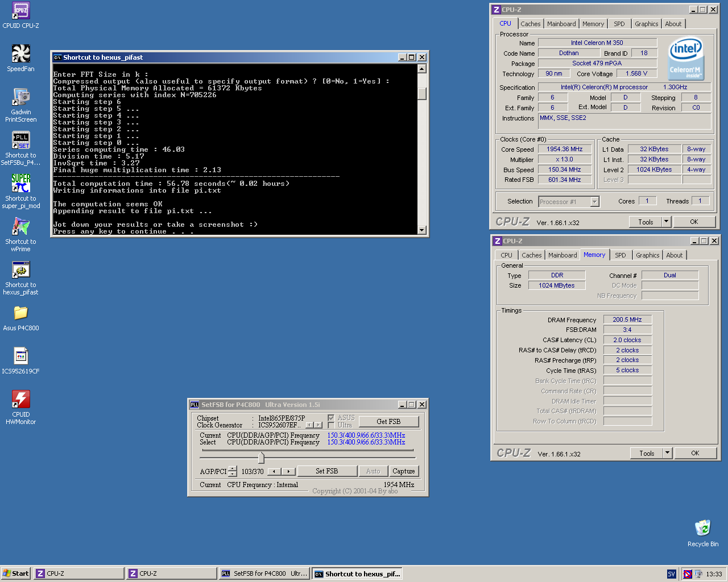
Task: Click the AGP/PCI spinner down arrow
Action: [232, 474]
